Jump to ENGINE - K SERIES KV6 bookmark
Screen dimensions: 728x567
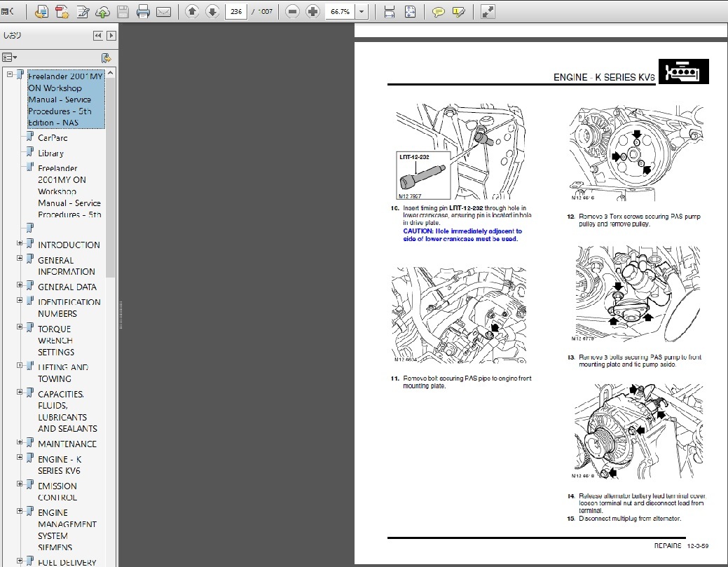pos(60,465)
